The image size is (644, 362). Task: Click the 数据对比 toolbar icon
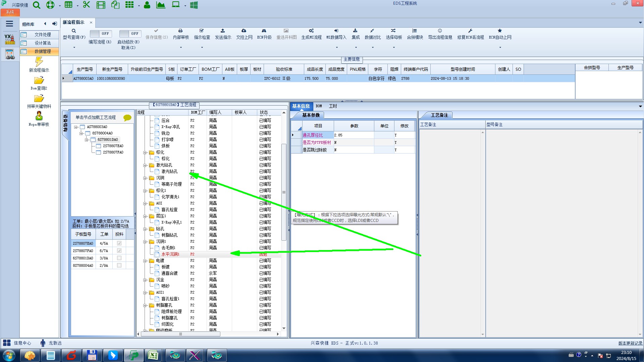click(x=372, y=31)
